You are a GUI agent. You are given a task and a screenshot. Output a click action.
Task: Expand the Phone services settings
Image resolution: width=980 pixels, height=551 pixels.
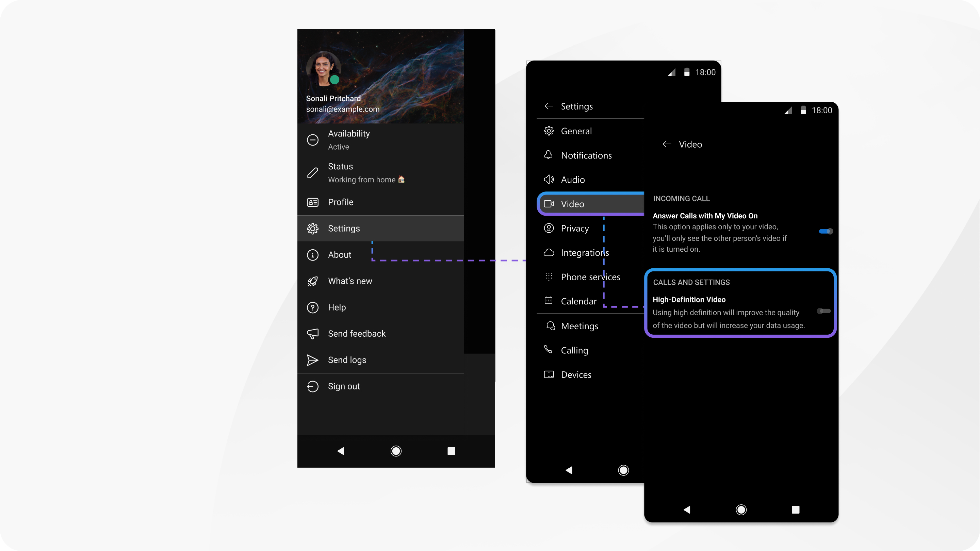pyautogui.click(x=591, y=277)
